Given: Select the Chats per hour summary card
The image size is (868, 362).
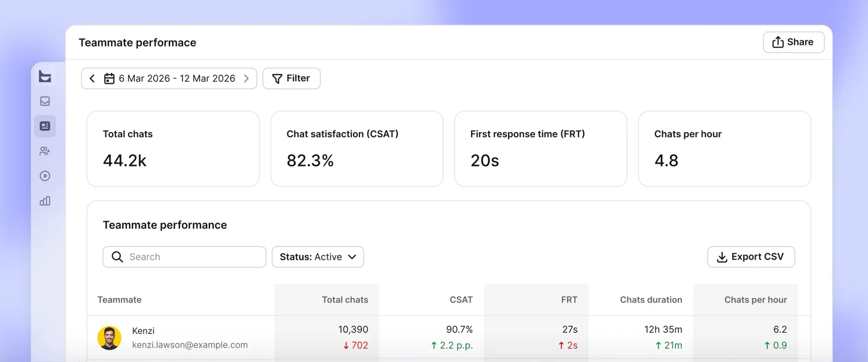Looking at the screenshot, I should [x=724, y=149].
